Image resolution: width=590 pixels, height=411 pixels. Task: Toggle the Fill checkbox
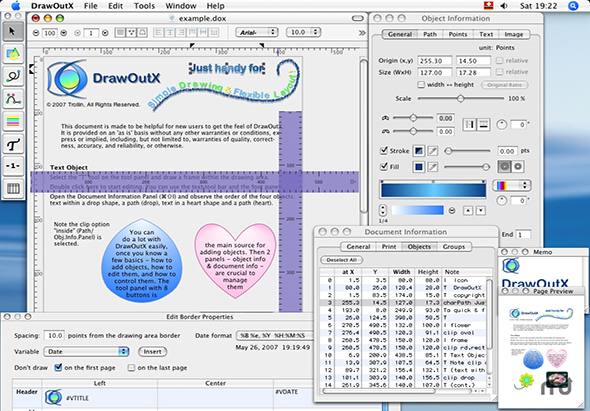[x=384, y=166]
